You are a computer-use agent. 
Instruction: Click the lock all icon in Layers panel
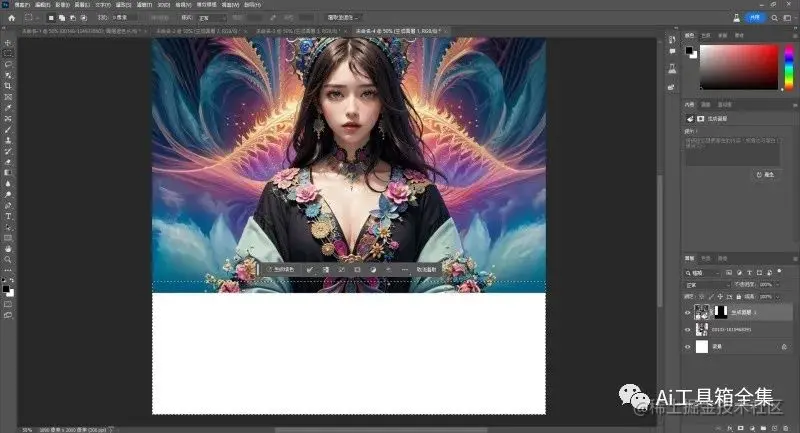point(738,296)
